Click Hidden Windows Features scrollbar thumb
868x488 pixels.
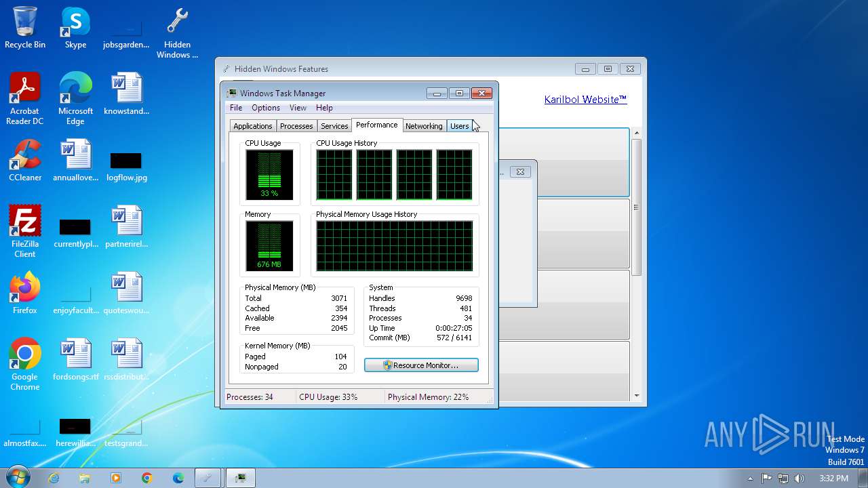[x=636, y=207]
